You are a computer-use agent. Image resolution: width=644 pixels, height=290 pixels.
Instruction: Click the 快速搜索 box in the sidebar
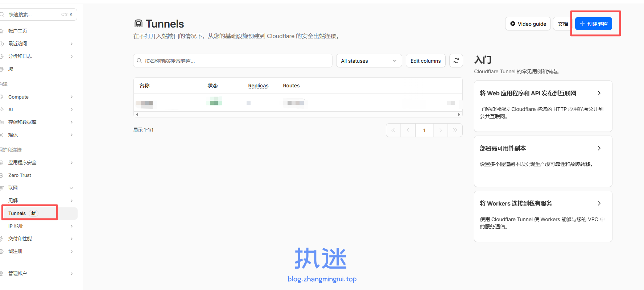[38, 14]
